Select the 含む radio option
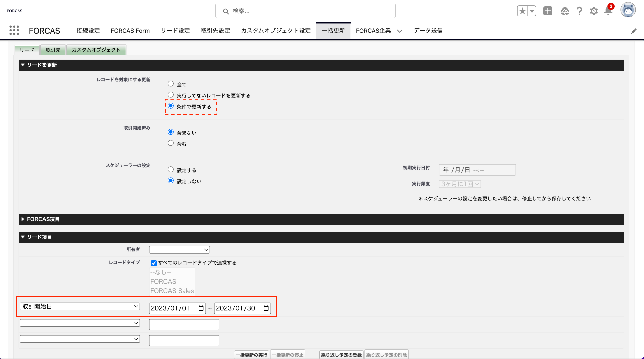This screenshot has height=359, width=644. (170, 143)
